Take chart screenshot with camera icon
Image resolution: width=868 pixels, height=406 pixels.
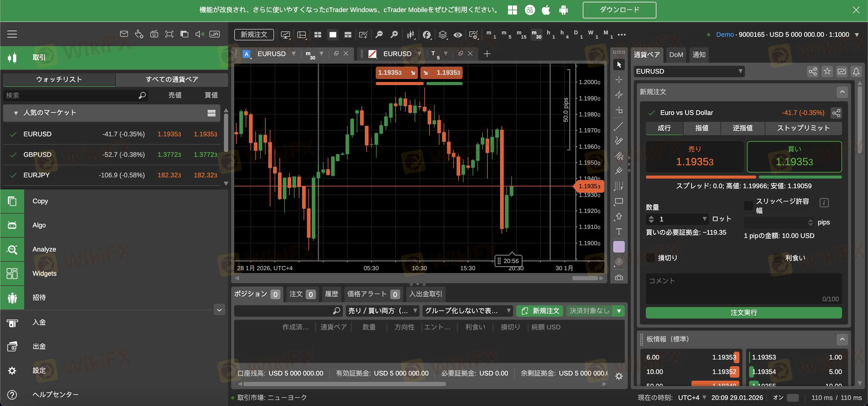click(619, 278)
